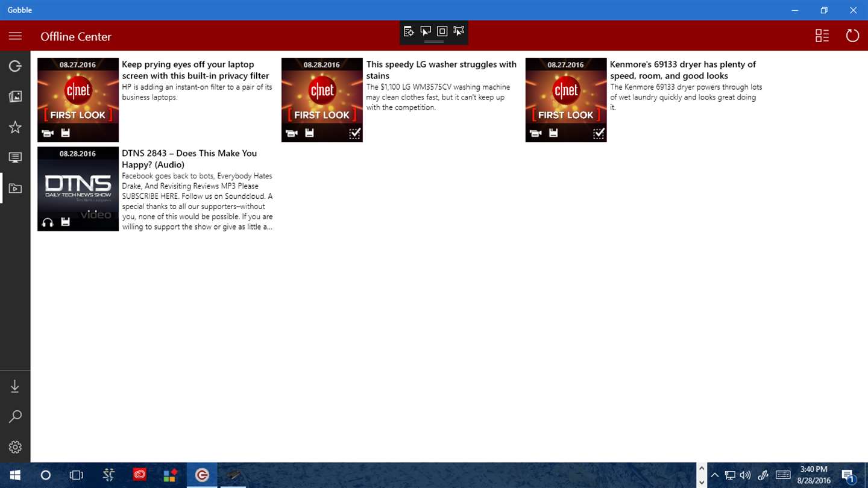The height and width of the screenshot is (488, 868).
Task: Open Windows Ink Workspace pen icon
Action: tap(763, 475)
